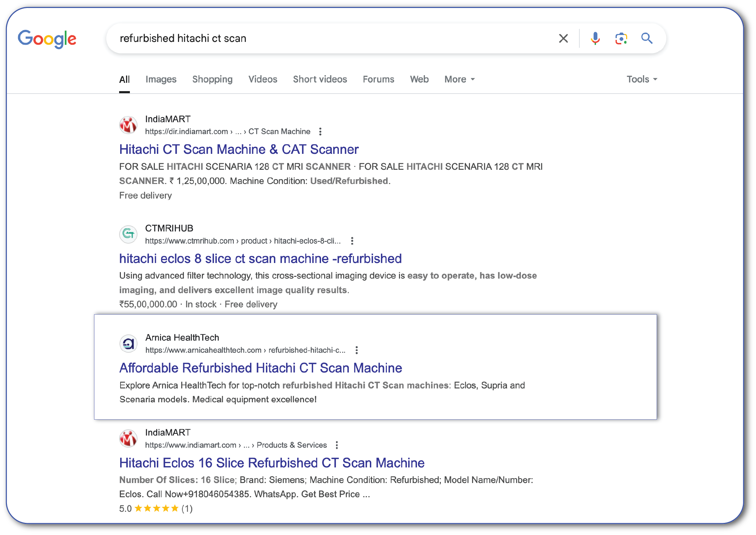Open hitachi eclos 8 slice ct scan link

tap(260, 258)
